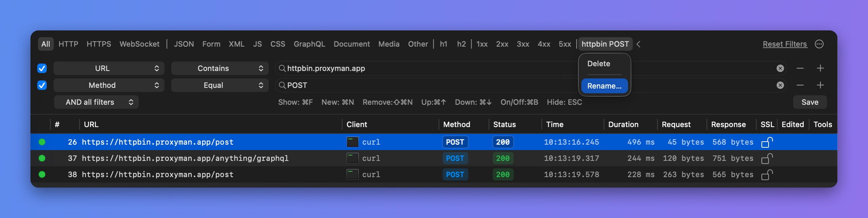Select the JS filter tab
Viewport: 868px width, 218px height.
click(258, 44)
